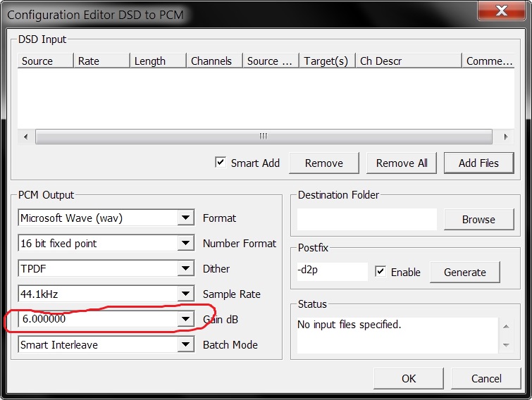The width and height of the screenshot is (532, 400).
Task: Toggle the Smart Add checkbox
Action: [220, 163]
